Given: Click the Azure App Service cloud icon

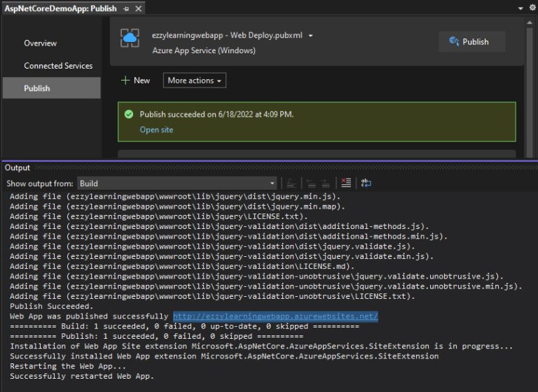Looking at the screenshot, I should click(x=130, y=38).
